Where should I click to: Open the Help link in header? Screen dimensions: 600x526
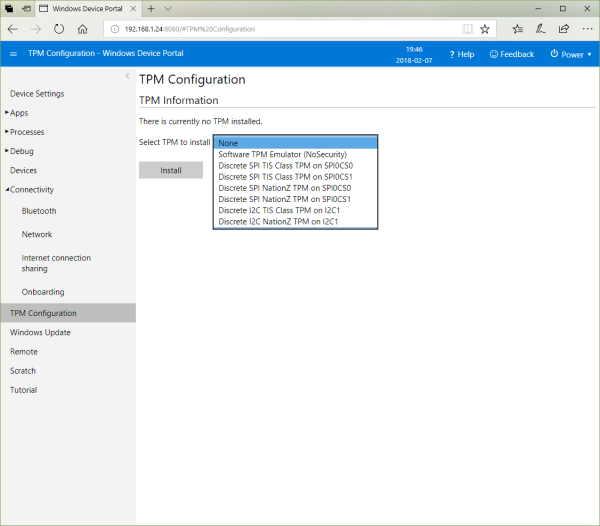[x=462, y=54]
